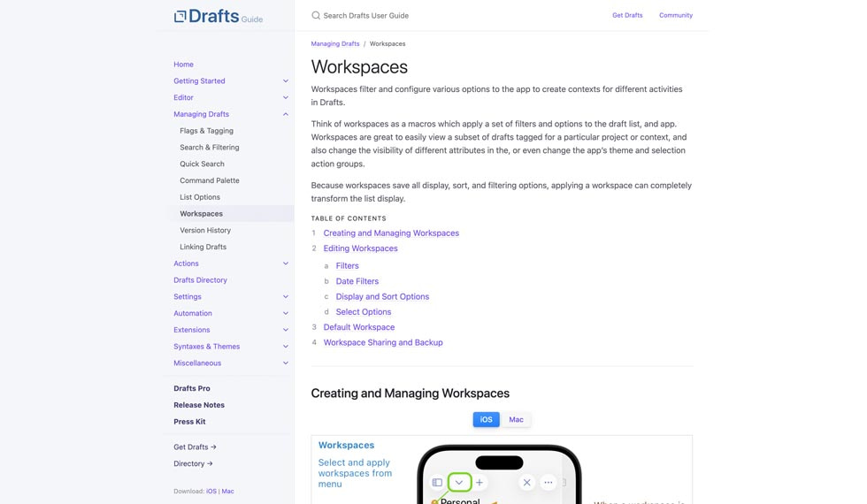The width and height of the screenshot is (867, 504).
Task: Open the Home sidebar link
Action: click(184, 64)
